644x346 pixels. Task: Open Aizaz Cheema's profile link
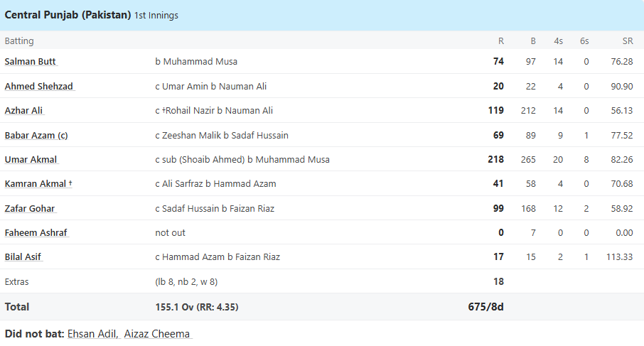(157, 334)
